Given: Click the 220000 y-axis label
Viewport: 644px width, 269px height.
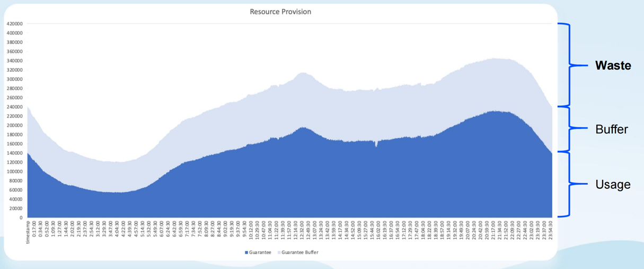Looking at the screenshot, I should click(x=14, y=116).
